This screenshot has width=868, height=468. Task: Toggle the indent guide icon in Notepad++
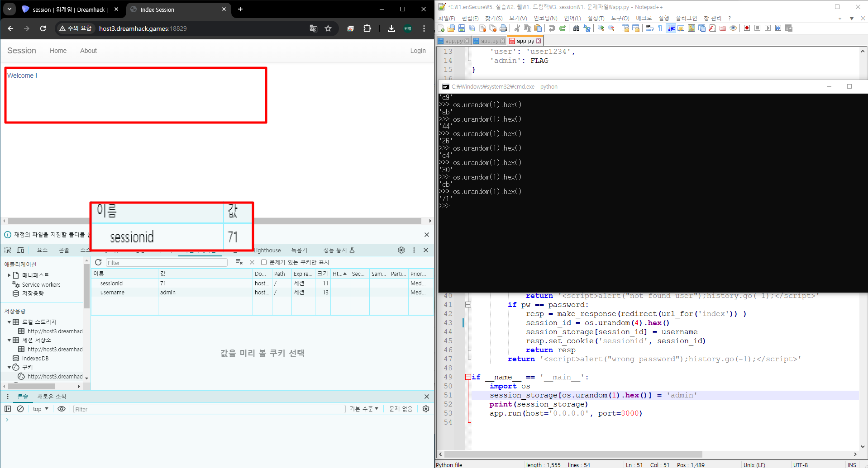(671, 28)
